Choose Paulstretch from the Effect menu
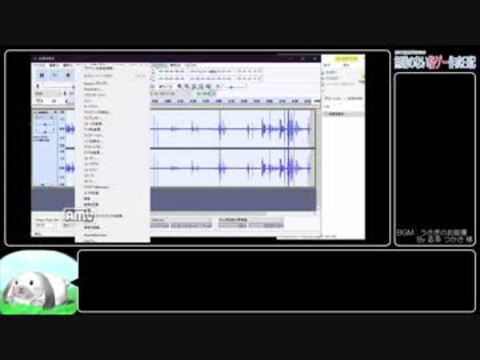 pyautogui.click(x=93, y=89)
